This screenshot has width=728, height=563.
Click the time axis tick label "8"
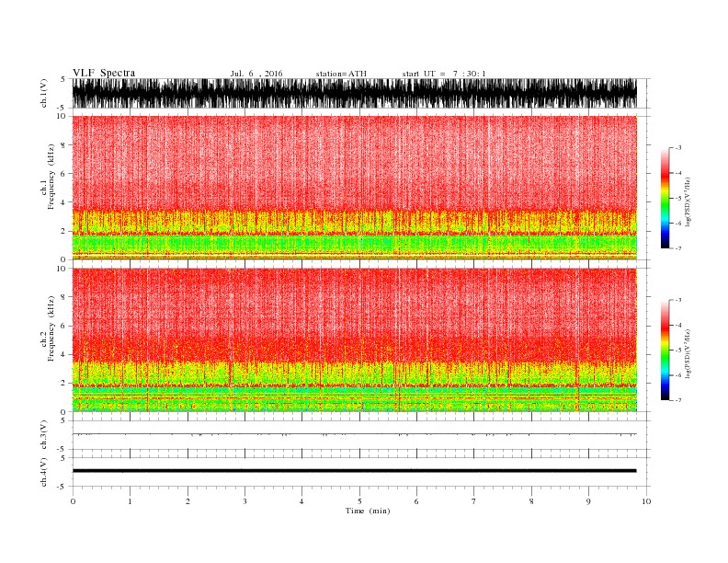pos(531,501)
